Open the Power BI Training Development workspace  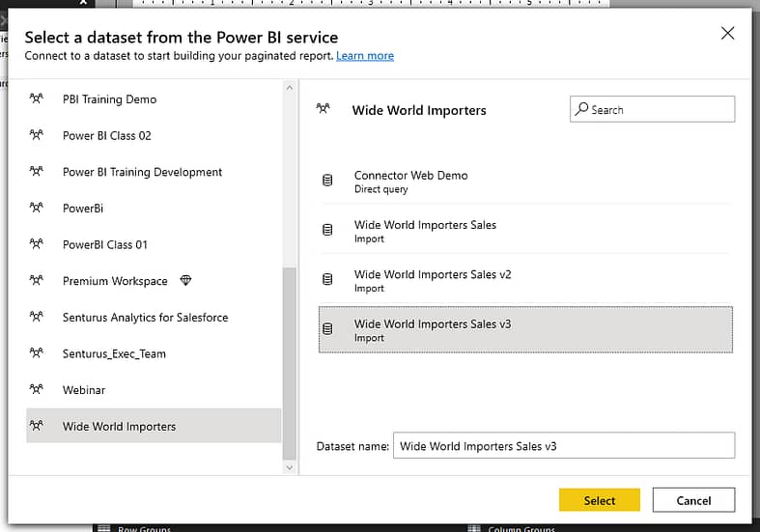click(x=154, y=172)
